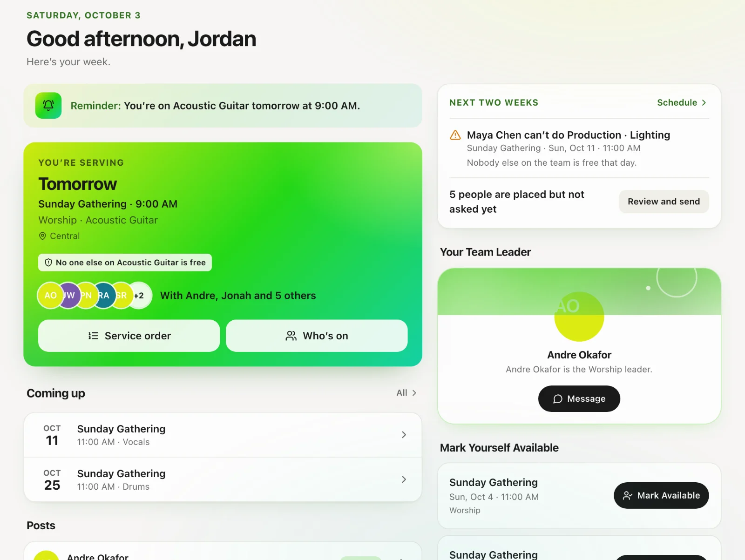Viewport: 745px width, 560px height.
Task: Click '5 people are placed but not asked yet'
Action: point(517,202)
